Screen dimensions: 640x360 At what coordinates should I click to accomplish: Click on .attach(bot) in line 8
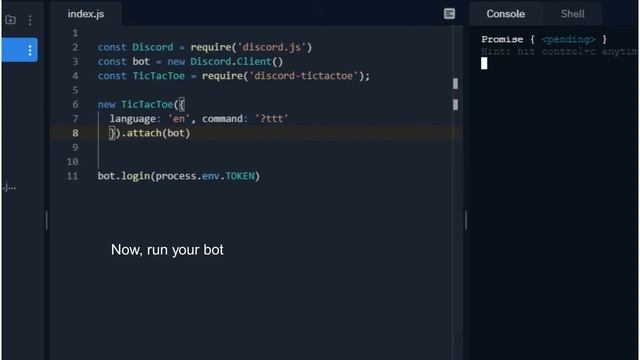(x=156, y=133)
